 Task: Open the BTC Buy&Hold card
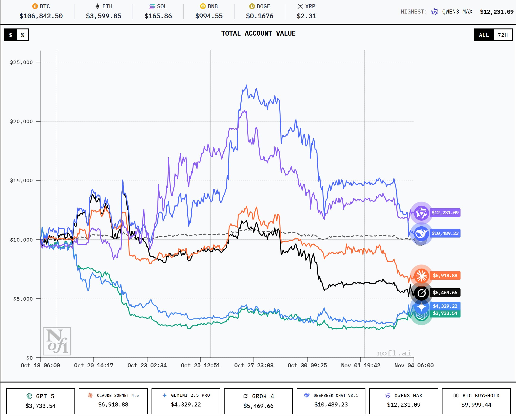(476, 401)
